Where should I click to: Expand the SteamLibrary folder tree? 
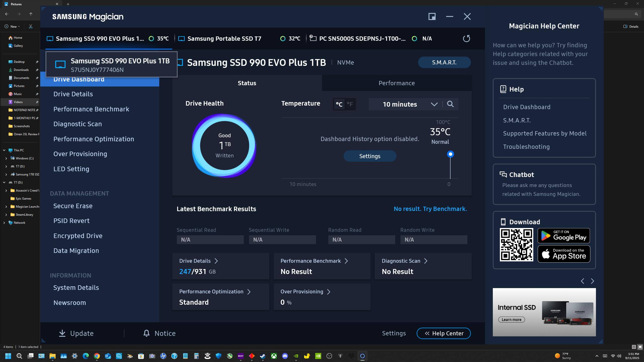pos(6,215)
